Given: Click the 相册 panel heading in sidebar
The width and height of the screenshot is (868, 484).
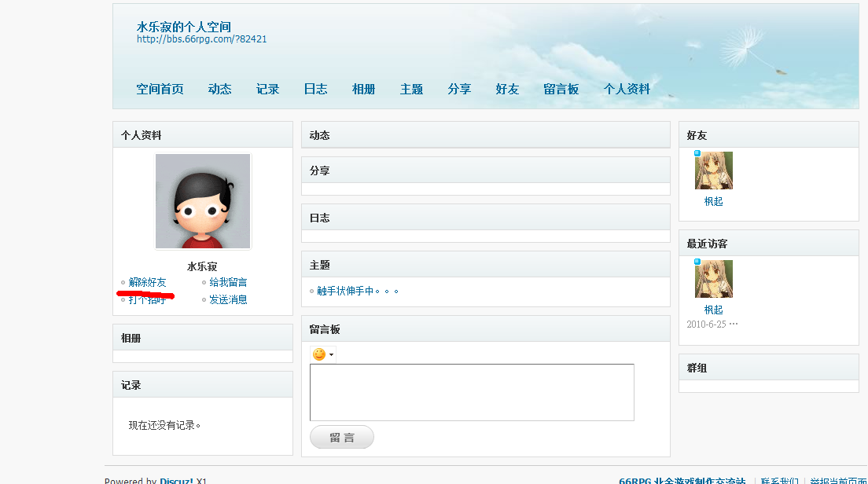Looking at the screenshot, I should point(131,338).
